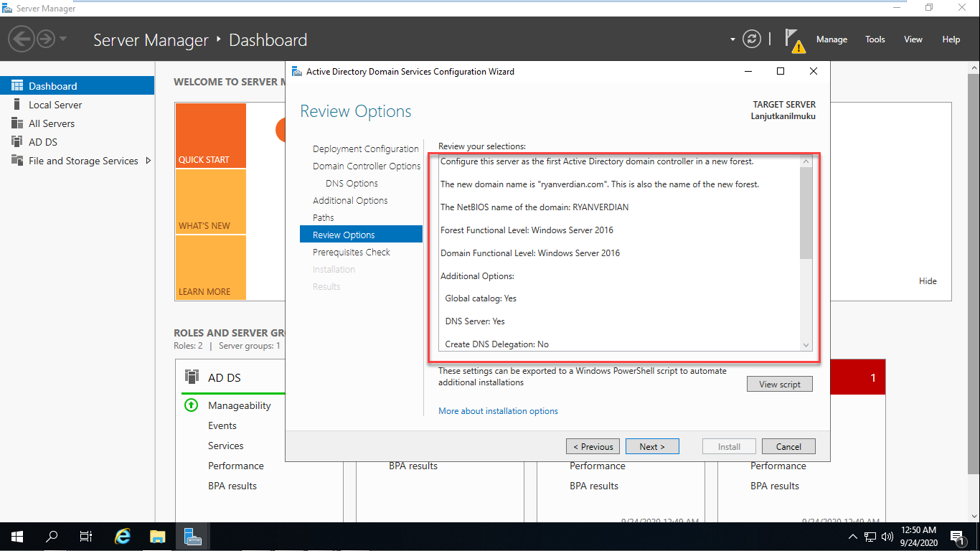This screenshot has height=551, width=980.
Task: Click the volume icon in system tray
Action: coord(887,536)
